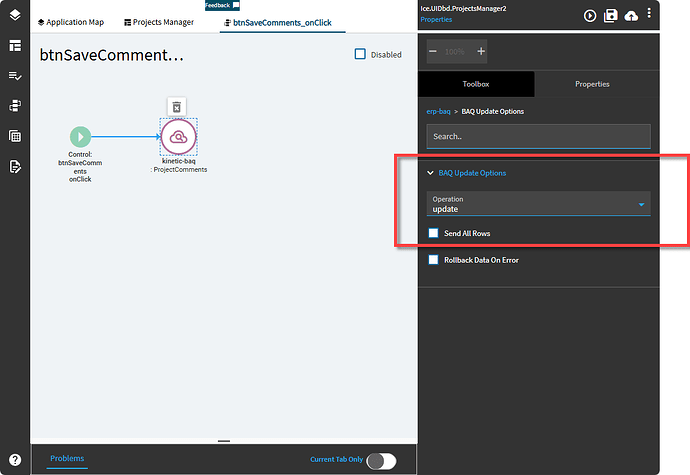Switch to the Application Map tab
This screenshot has height=475, width=690.
[x=71, y=22]
